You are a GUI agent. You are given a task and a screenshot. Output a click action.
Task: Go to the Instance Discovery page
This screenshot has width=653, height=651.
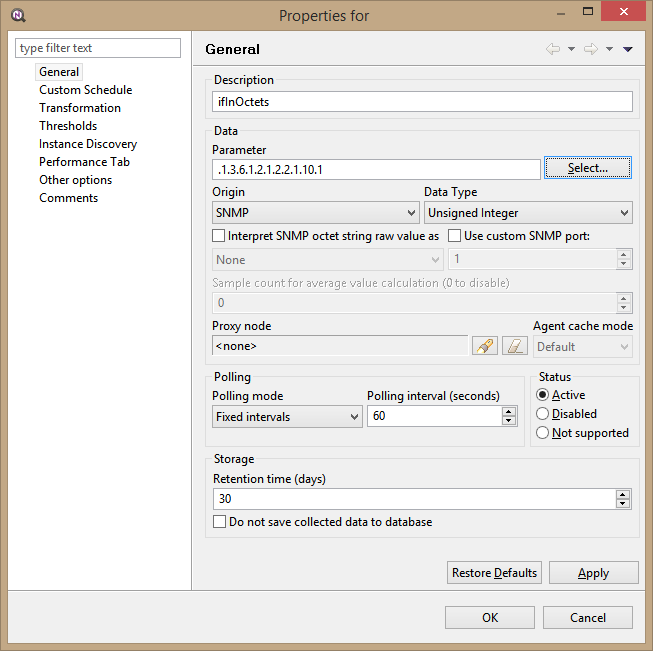88,144
